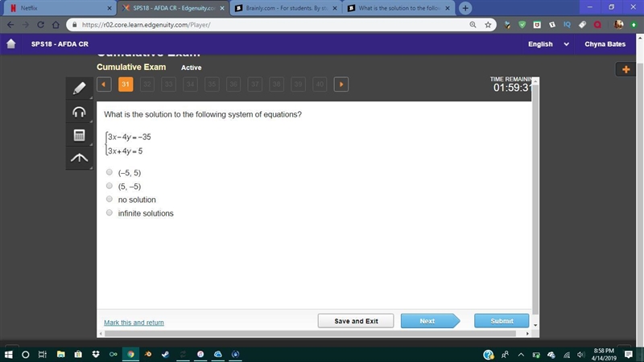This screenshot has width=644, height=362.
Task: Open iTunes from taskbar
Action: [x=200, y=354]
